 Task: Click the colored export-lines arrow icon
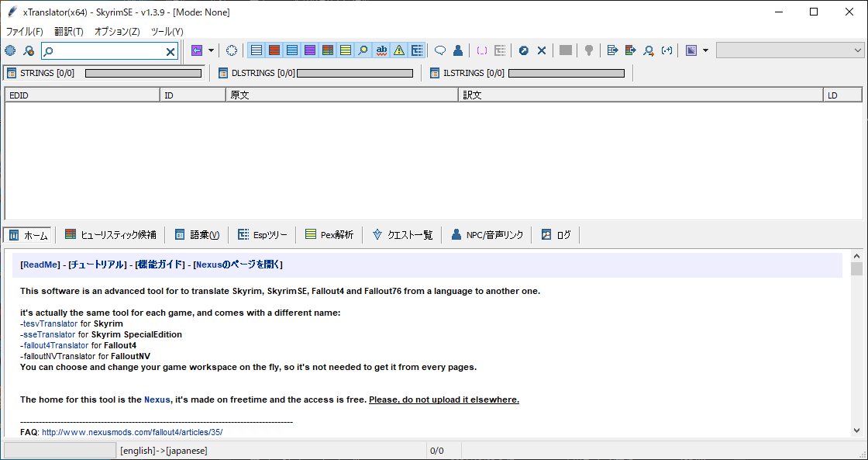pos(631,51)
